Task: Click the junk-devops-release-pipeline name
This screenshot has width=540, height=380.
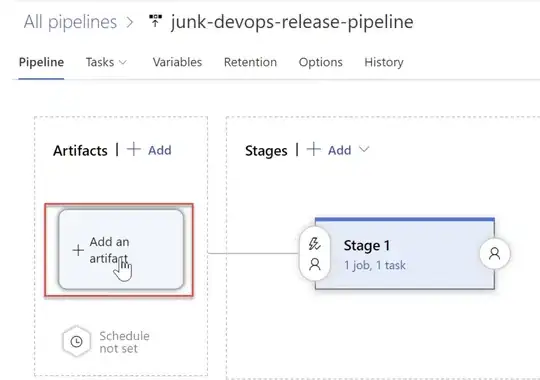Action: (x=292, y=22)
